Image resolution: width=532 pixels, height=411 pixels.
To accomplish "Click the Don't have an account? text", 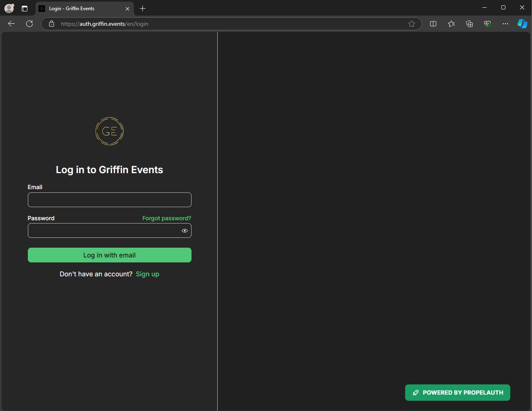I will (x=96, y=274).
